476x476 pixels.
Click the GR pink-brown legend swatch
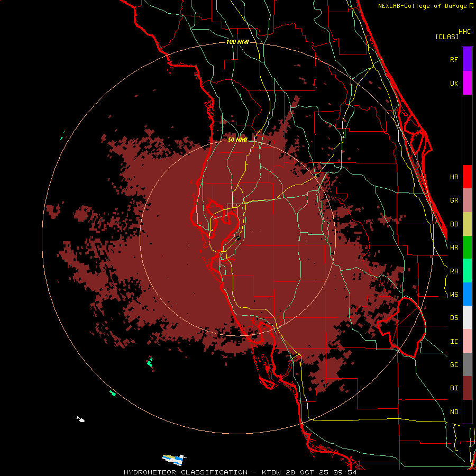[x=467, y=200]
